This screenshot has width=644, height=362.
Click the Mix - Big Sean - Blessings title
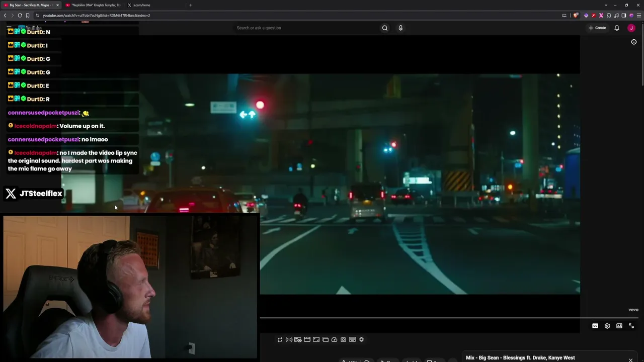520,358
